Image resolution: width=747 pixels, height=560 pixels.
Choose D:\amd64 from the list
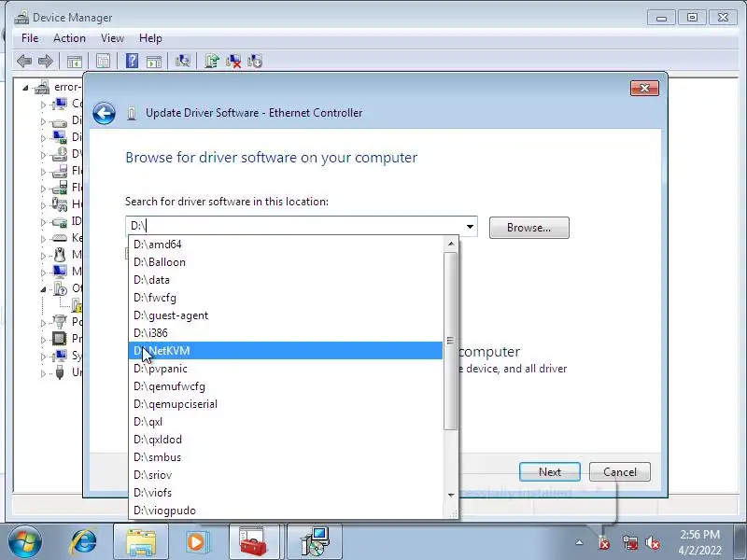(x=286, y=245)
